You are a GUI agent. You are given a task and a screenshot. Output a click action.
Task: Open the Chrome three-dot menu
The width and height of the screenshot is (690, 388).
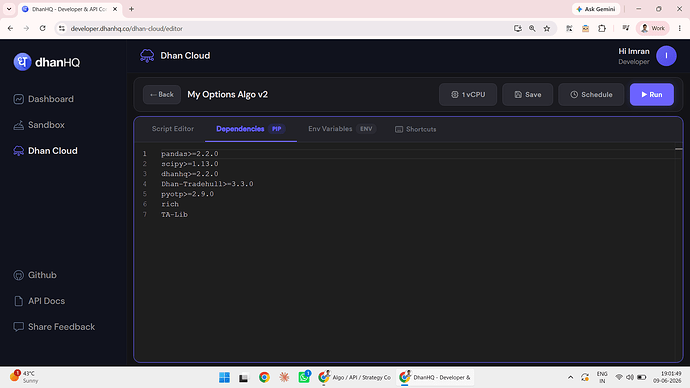680,28
